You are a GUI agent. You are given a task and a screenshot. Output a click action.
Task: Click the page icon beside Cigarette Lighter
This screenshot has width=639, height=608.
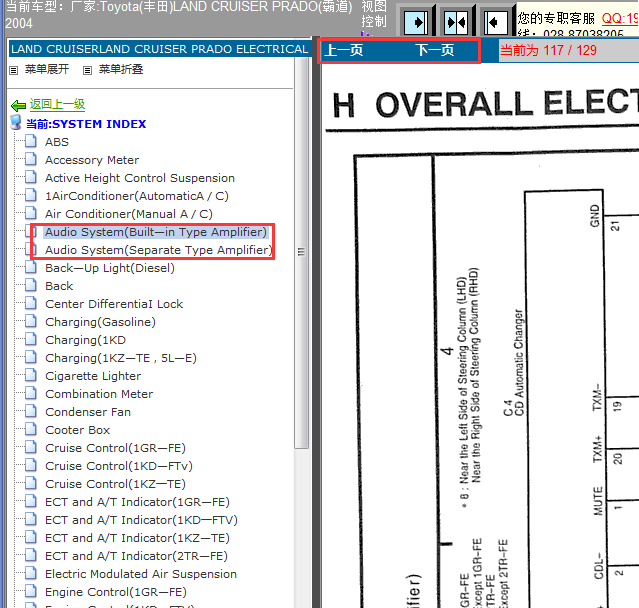click(31, 375)
